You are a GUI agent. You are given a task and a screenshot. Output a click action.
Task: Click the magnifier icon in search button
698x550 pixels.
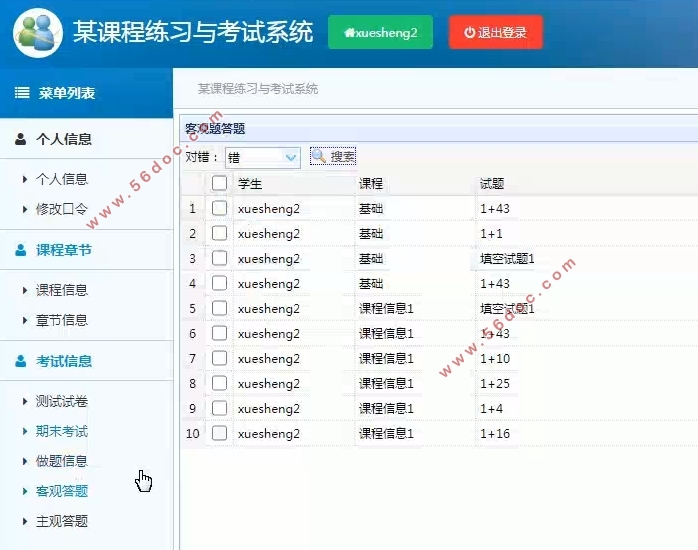(319, 156)
